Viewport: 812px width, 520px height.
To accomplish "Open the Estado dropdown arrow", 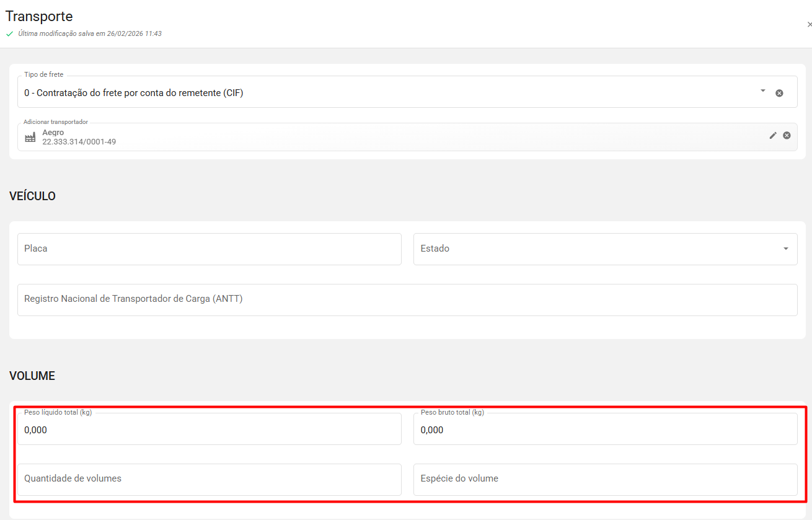I will 785,249.
